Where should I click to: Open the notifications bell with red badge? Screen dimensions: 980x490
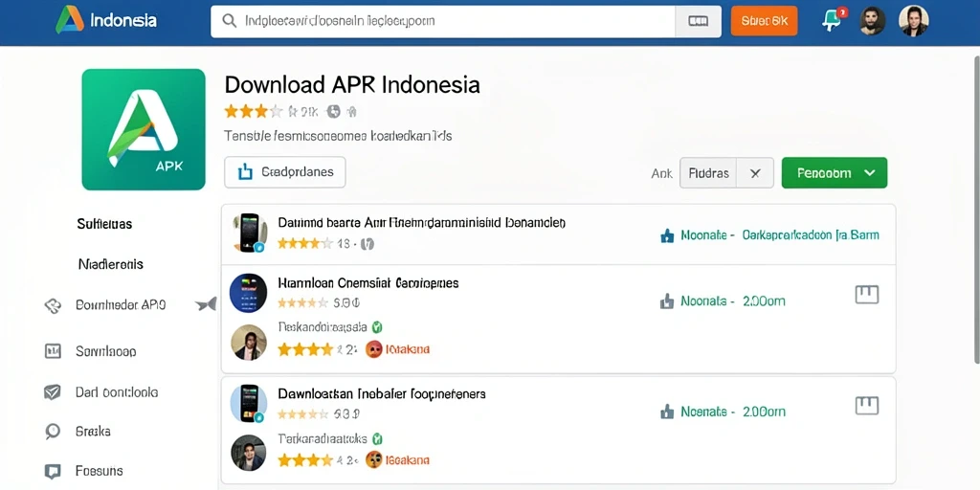pyautogui.click(x=834, y=20)
